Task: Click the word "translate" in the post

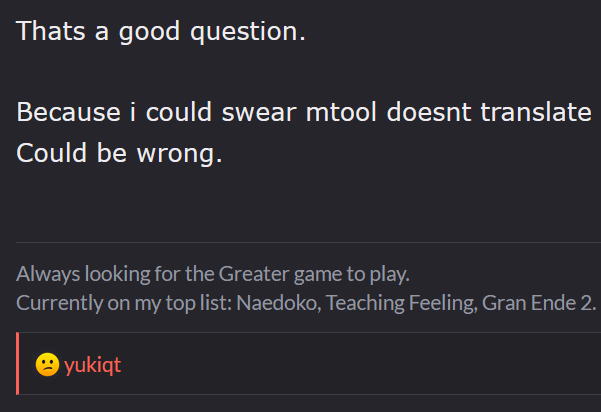Action: point(536,111)
